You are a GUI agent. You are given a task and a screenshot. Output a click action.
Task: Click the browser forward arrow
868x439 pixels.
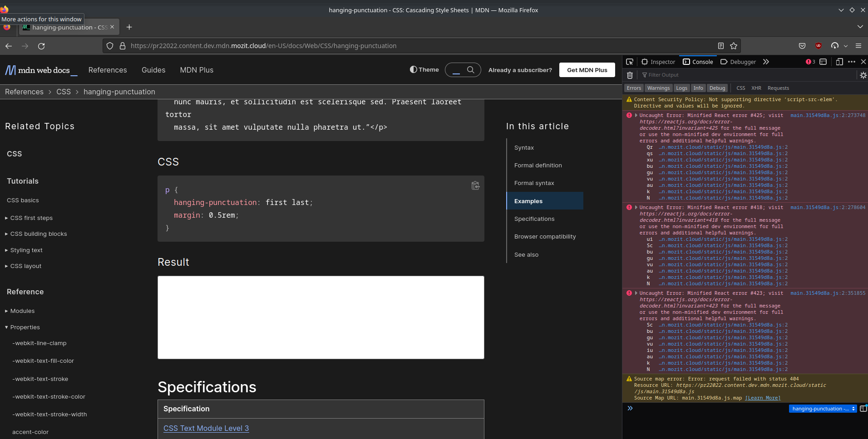click(x=25, y=46)
